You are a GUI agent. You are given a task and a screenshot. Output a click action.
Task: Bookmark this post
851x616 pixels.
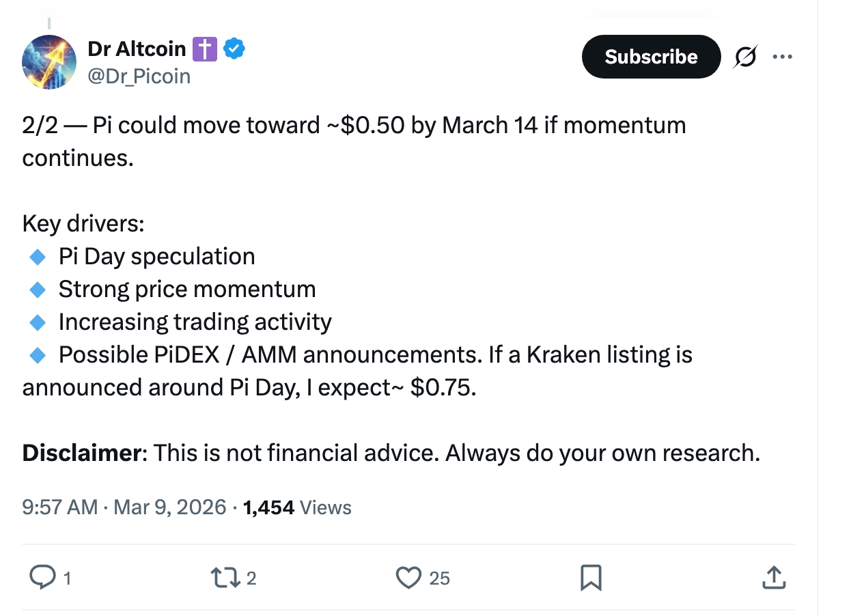[590, 578]
